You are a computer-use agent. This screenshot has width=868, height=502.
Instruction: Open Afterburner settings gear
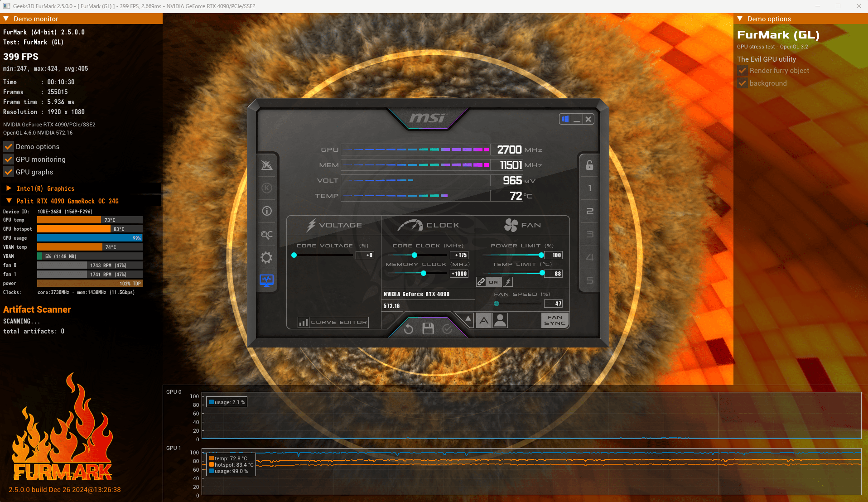tap(267, 258)
